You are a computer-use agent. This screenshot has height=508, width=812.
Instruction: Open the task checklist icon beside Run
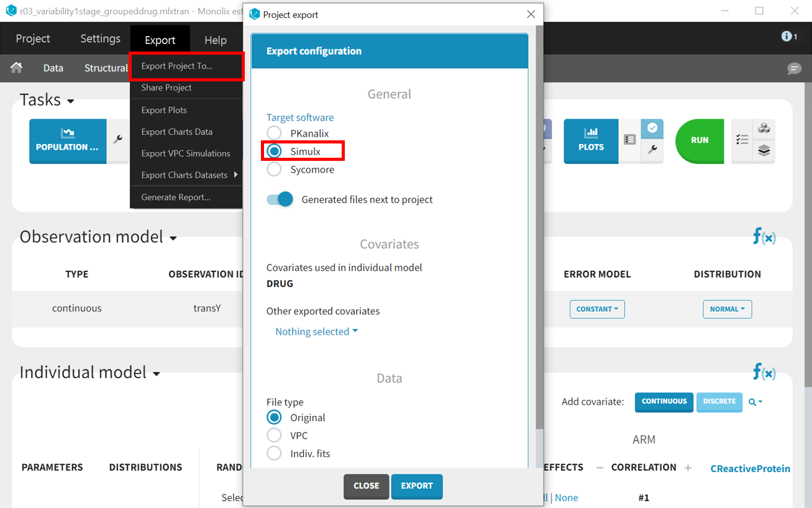[742, 140]
